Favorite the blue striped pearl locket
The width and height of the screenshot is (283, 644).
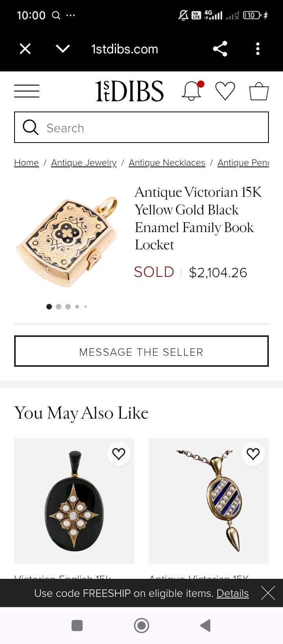253,454
